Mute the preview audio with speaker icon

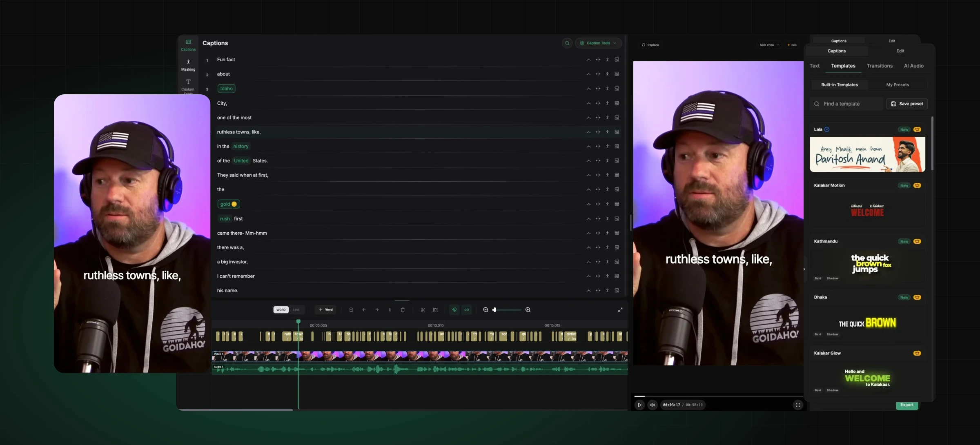click(653, 405)
